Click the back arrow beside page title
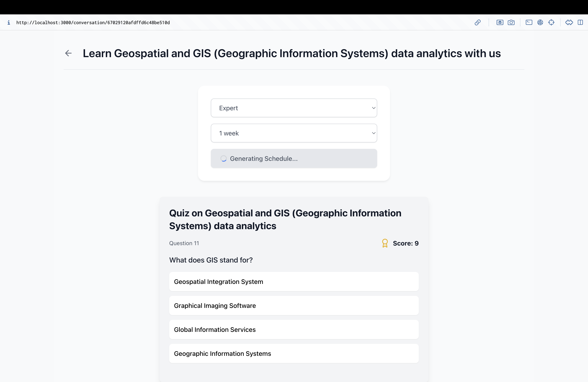 68,53
